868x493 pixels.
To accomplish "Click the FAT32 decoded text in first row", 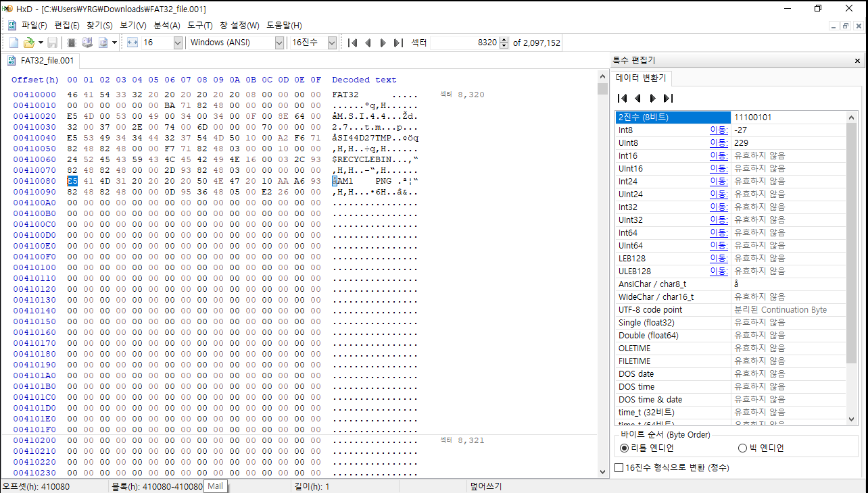I will tap(345, 95).
